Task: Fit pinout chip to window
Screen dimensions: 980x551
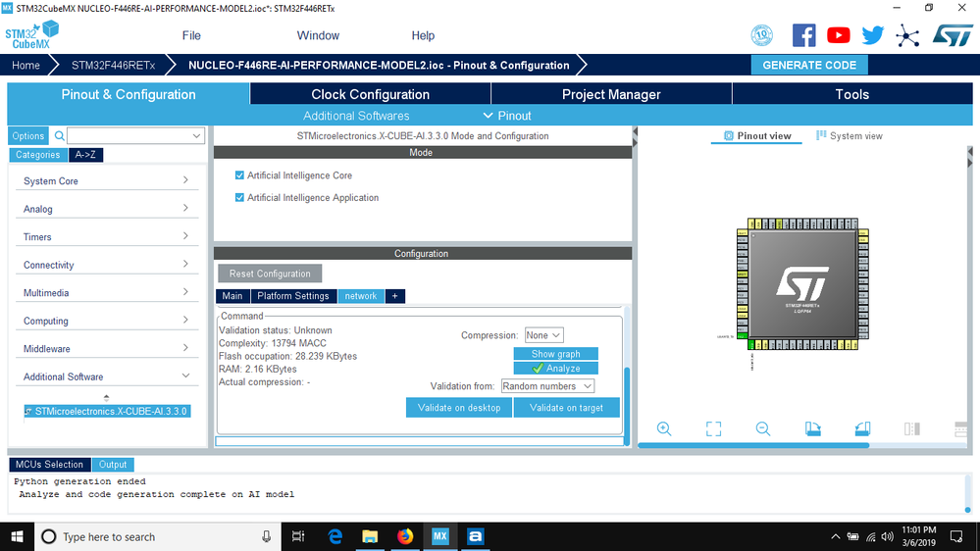Action: pos(713,428)
